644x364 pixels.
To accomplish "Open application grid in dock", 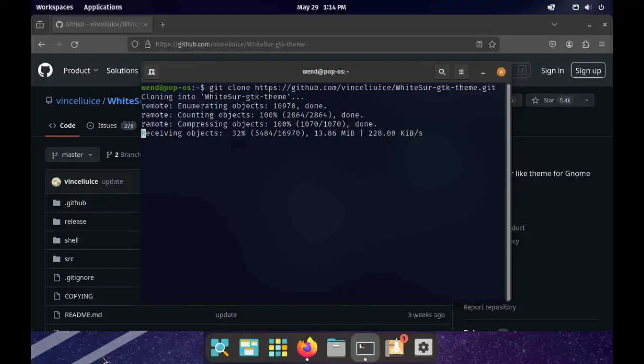I will [278, 348].
